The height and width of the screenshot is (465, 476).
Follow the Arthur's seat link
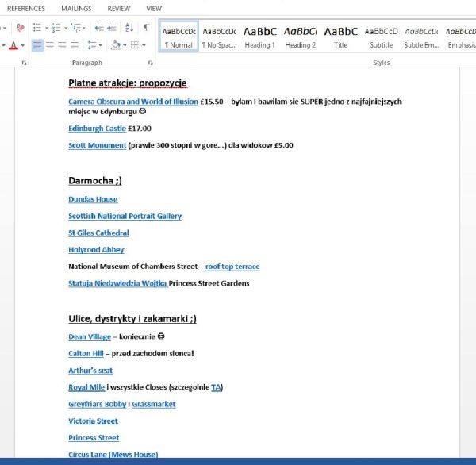(x=90, y=371)
